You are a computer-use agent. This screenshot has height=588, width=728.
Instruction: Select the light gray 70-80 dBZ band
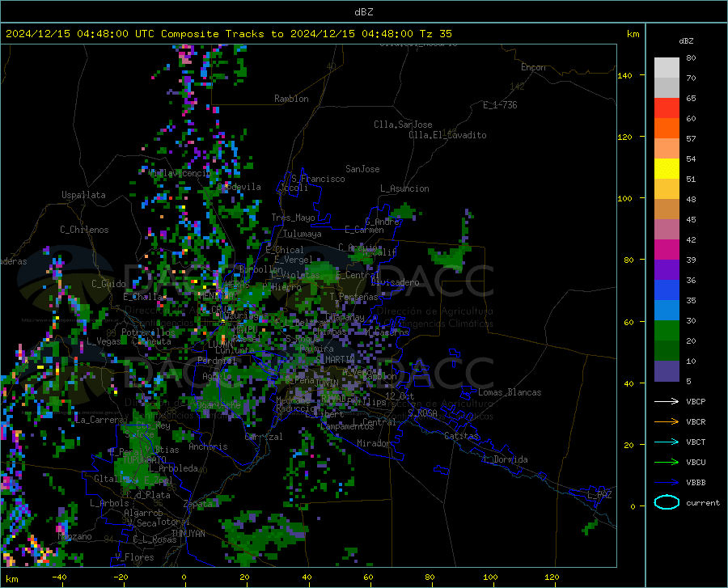(667, 68)
